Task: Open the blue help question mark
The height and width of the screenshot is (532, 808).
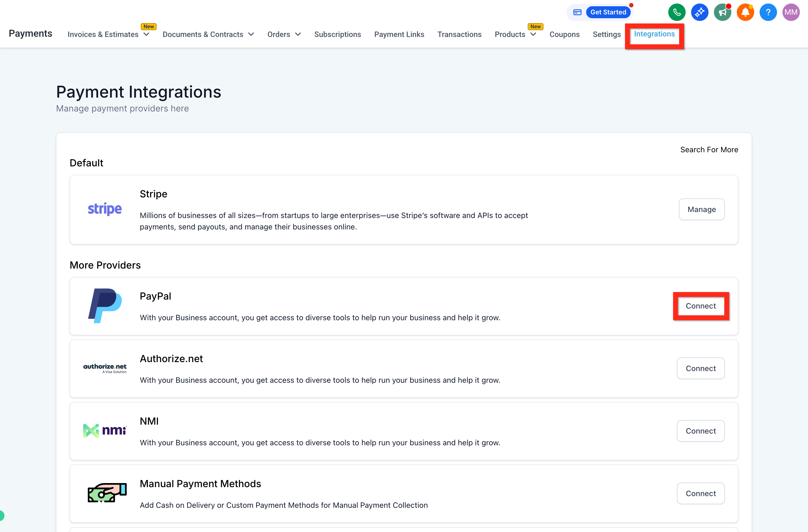Action: pyautogui.click(x=768, y=13)
